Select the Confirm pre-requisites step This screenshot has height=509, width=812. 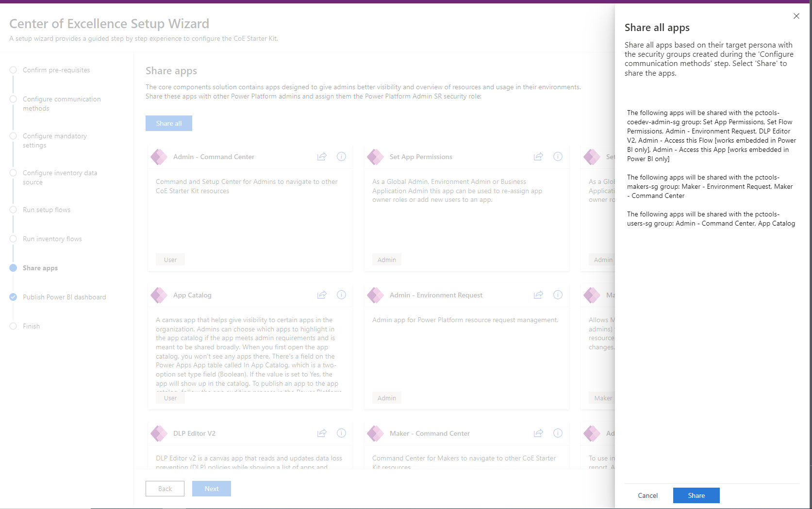(56, 70)
